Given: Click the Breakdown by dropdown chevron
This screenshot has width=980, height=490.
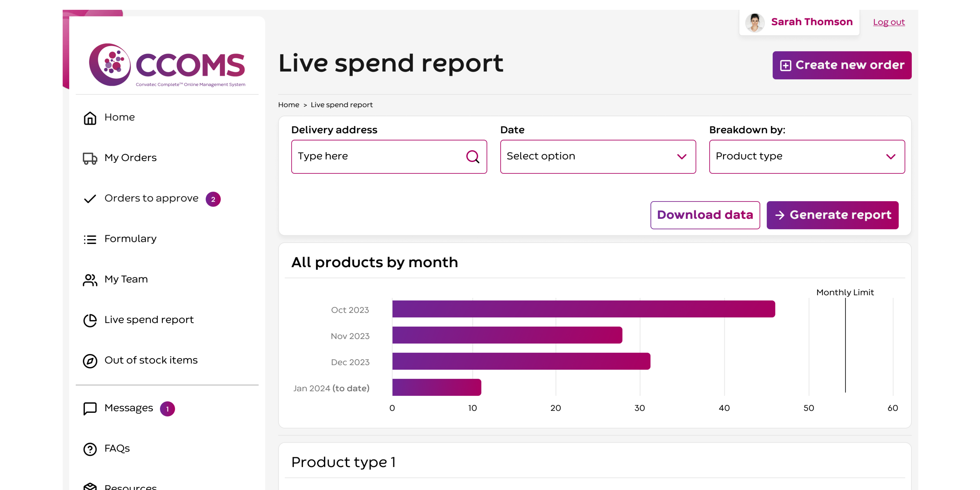Looking at the screenshot, I should [891, 157].
